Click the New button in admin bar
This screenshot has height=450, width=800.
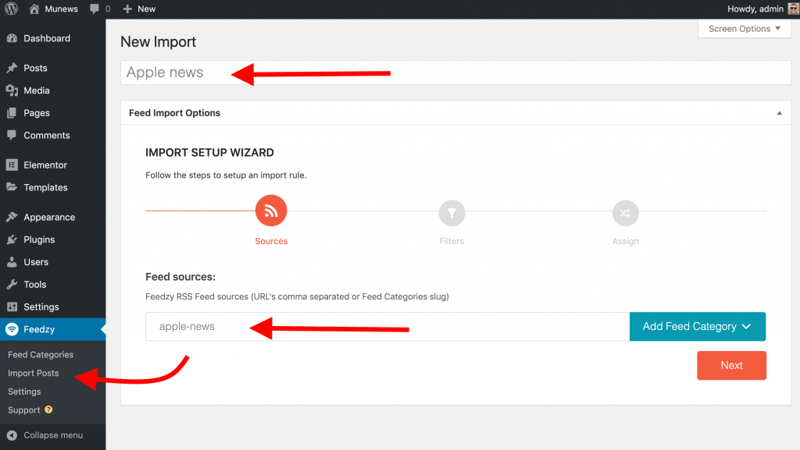tap(139, 9)
